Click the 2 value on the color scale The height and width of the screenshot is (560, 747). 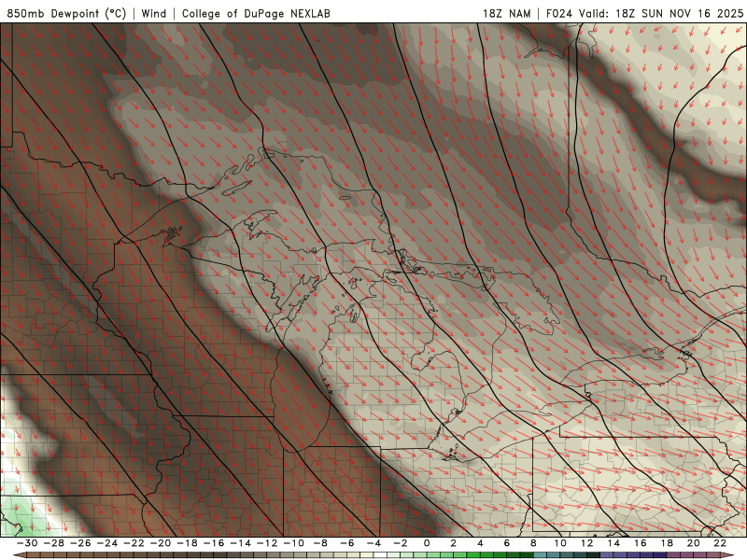click(453, 543)
